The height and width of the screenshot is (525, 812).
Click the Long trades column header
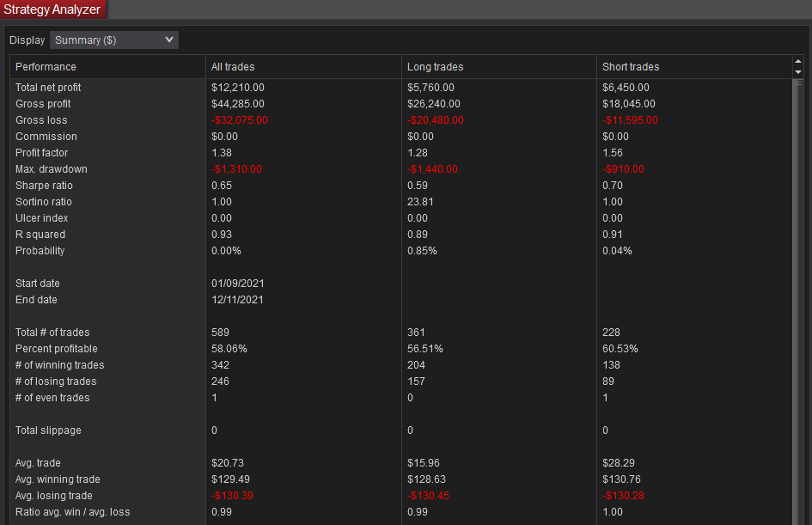[435, 67]
